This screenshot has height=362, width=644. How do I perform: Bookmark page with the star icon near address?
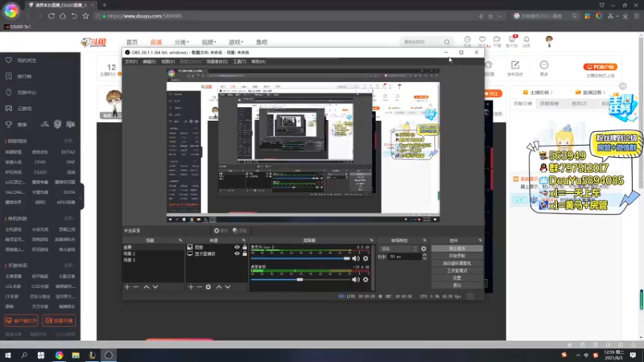pos(85,16)
